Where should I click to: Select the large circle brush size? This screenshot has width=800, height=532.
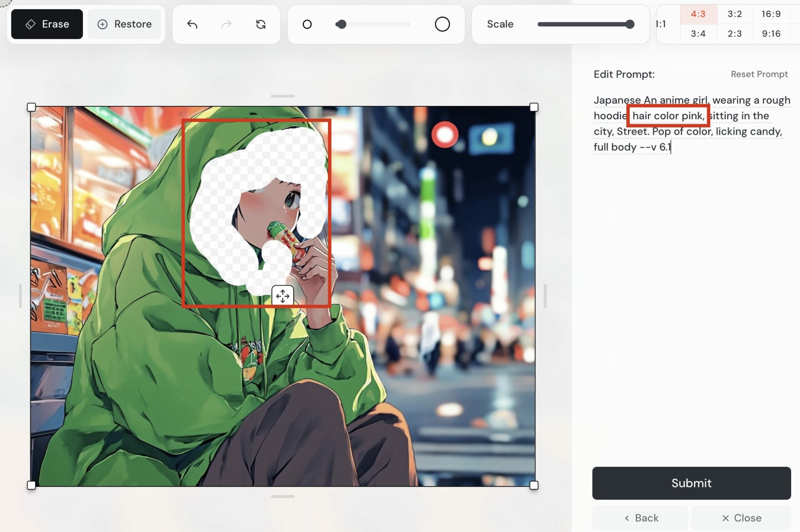[x=442, y=24]
